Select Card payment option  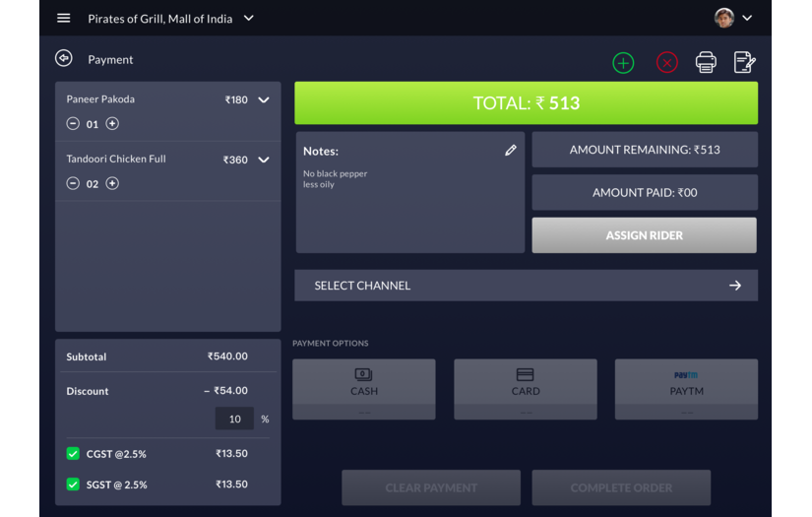pos(526,389)
